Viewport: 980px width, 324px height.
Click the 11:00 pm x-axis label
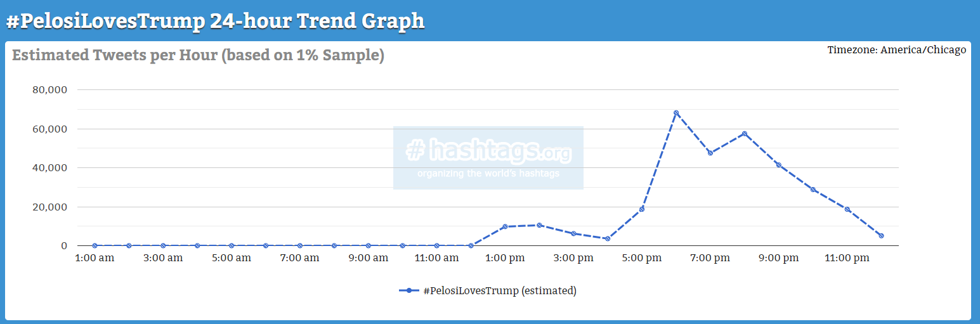(x=847, y=258)
